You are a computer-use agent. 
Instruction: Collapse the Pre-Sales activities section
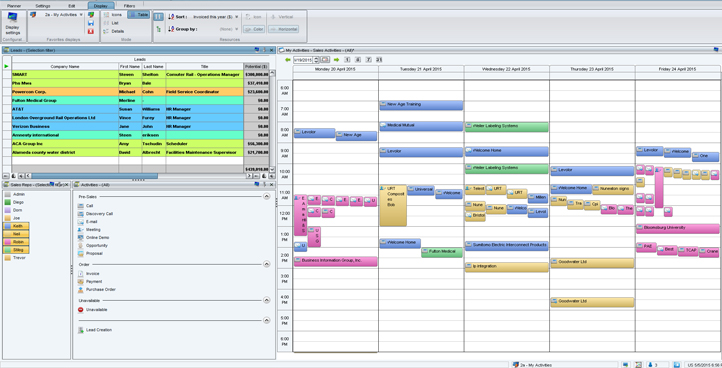267,196
